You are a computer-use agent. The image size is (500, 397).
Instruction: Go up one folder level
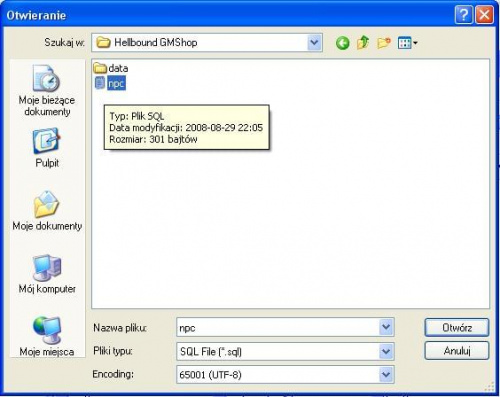363,43
